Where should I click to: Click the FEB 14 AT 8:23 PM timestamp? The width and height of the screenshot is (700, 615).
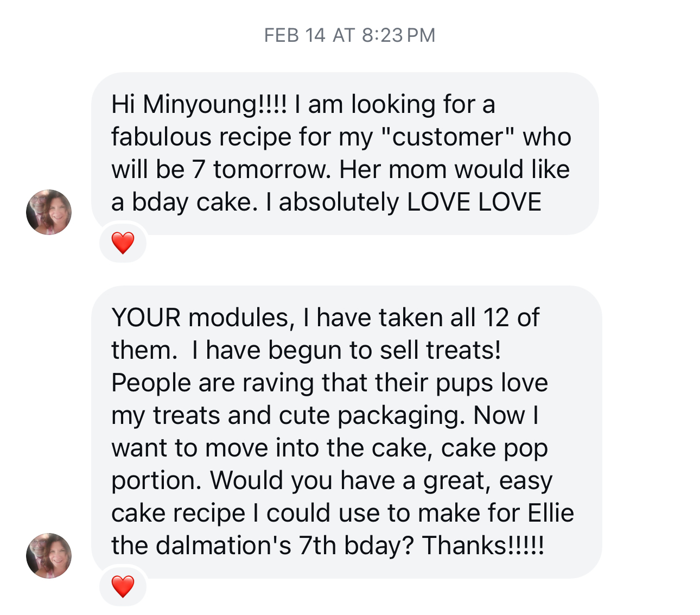click(349, 35)
